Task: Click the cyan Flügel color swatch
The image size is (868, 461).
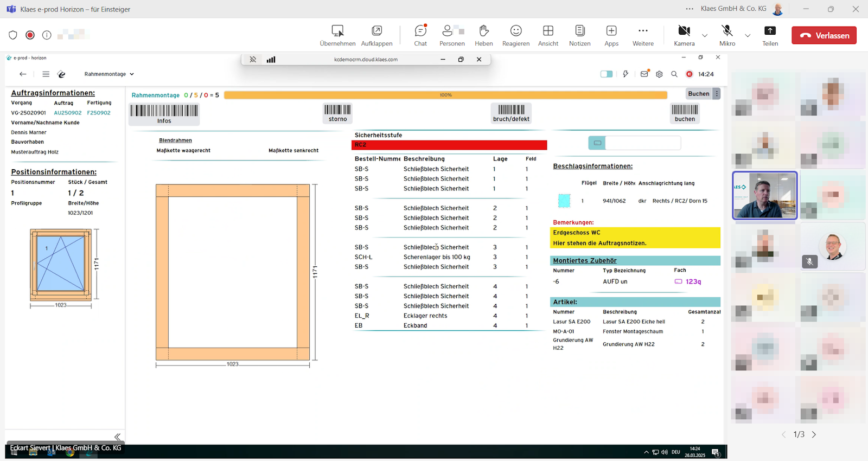Action: pyautogui.click(x=564, y=201)
